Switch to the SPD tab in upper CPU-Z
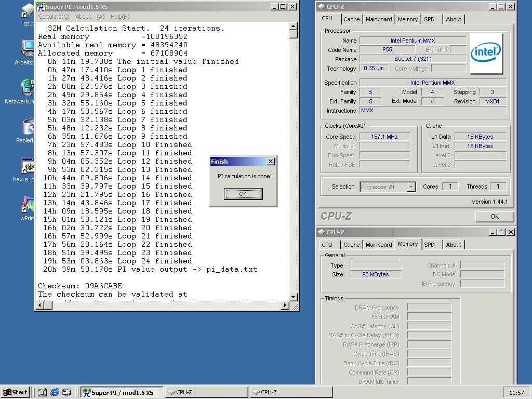The width and height of the screenshot is (532, 399). tap(429, 19)
